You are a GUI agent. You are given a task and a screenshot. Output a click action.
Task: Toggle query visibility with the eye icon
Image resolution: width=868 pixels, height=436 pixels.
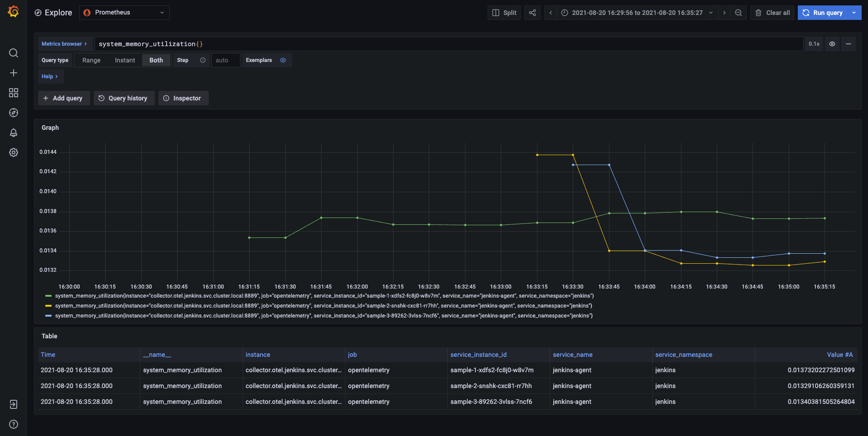pyautogui.click(x=832, y=44)
